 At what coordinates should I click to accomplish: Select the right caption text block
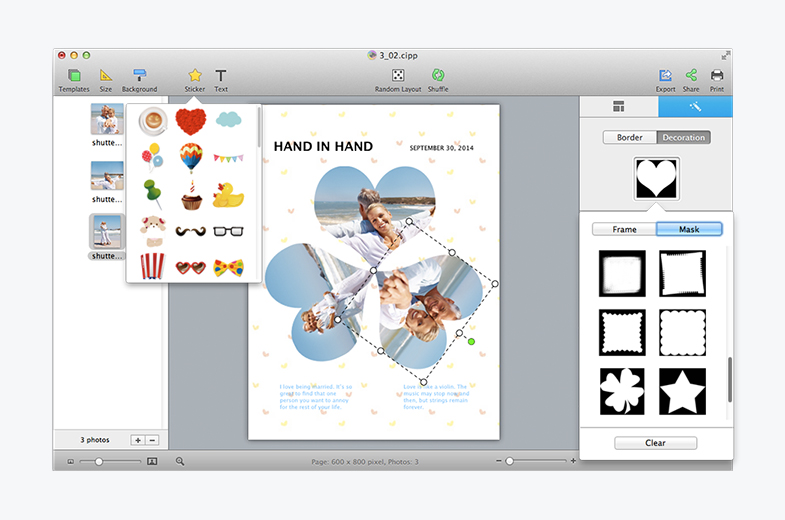coord(436,397)
